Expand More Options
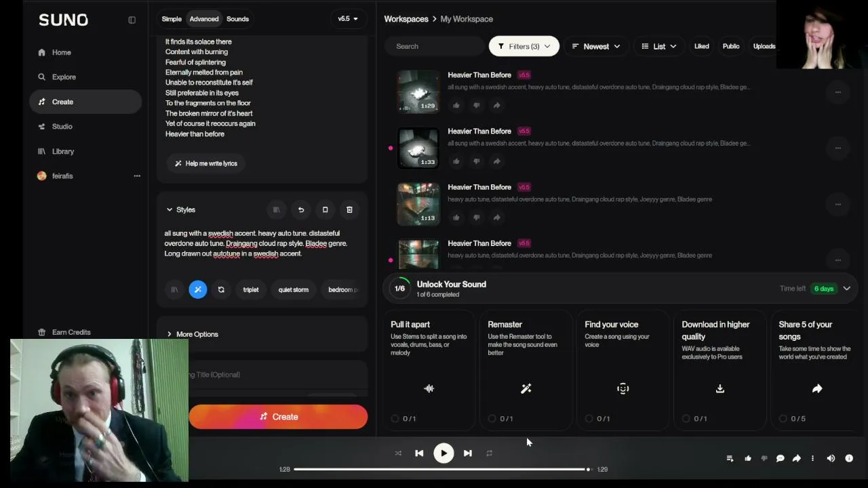868x488 pixels. coord(262,334)
